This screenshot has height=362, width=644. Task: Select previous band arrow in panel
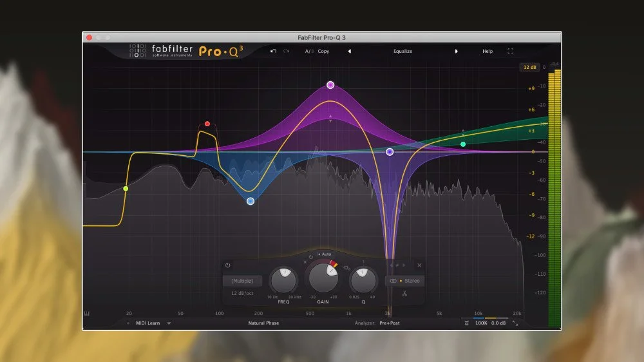click(392, 265)
